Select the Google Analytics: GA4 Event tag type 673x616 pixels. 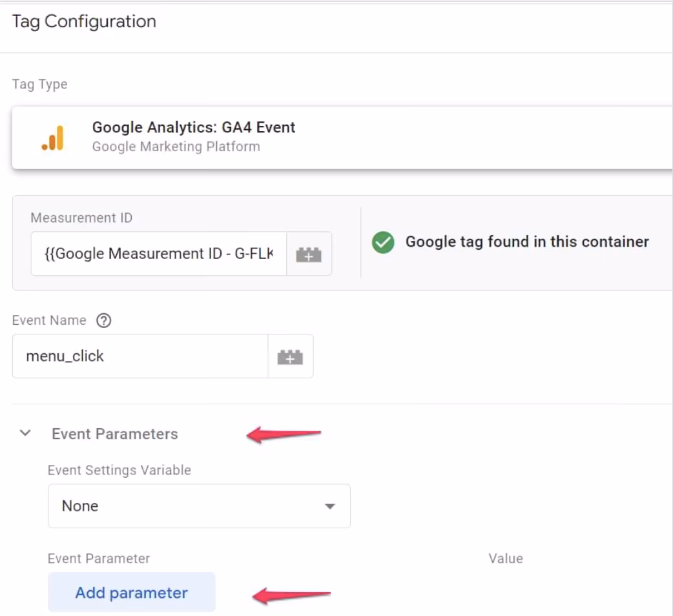tap(342, 138)
